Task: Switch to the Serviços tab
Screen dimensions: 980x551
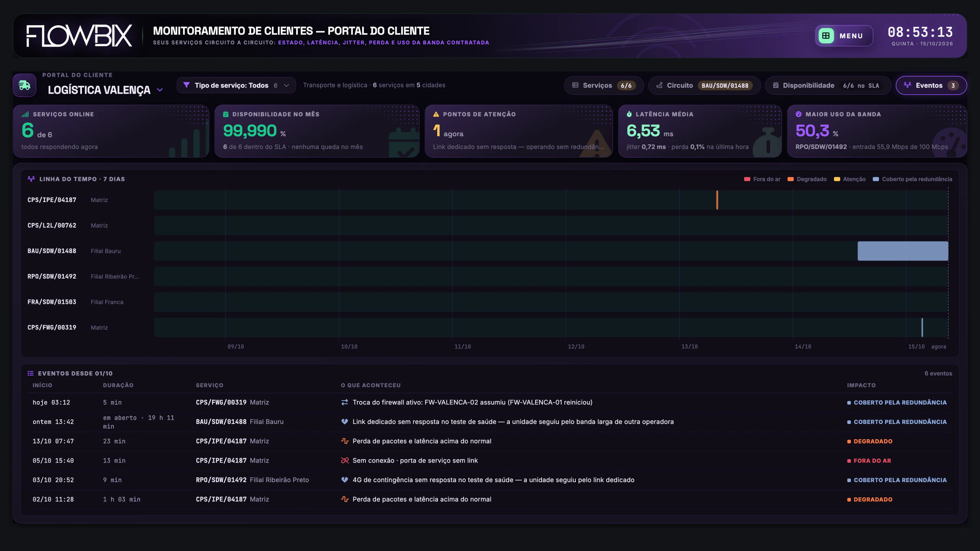Action: point(604,85)
